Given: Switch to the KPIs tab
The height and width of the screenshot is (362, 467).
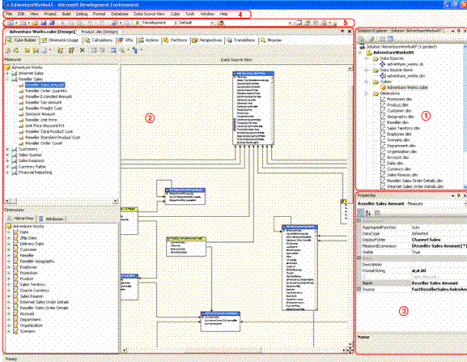Looking at the screenshot, I should pyautogui.click(x=126, y=40).
